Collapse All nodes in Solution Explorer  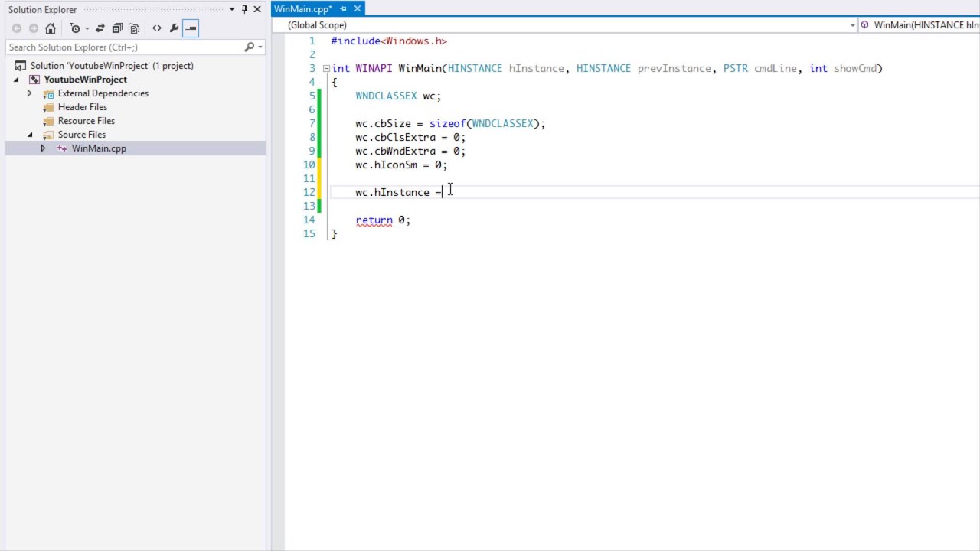coord(117,28)
